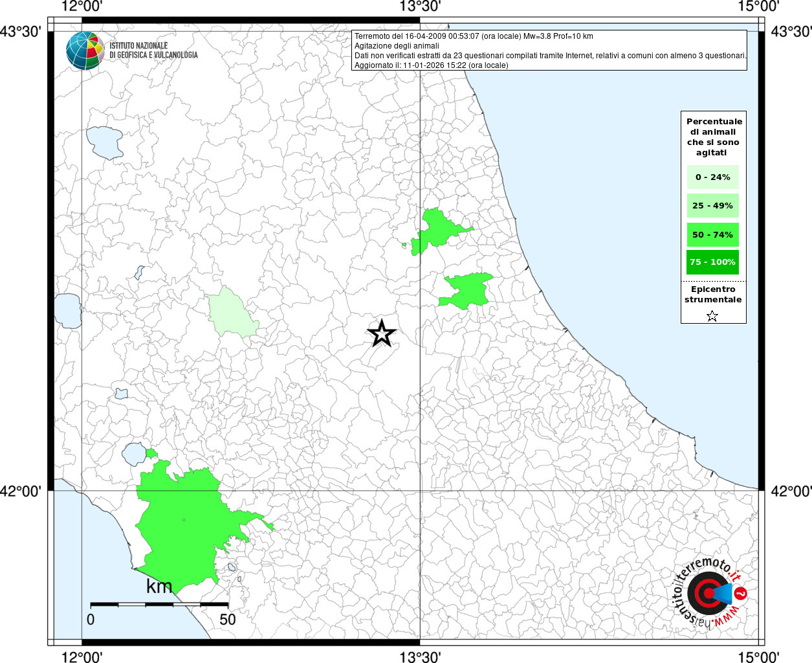Click the left 43°30' latitude label

[20, 32]
